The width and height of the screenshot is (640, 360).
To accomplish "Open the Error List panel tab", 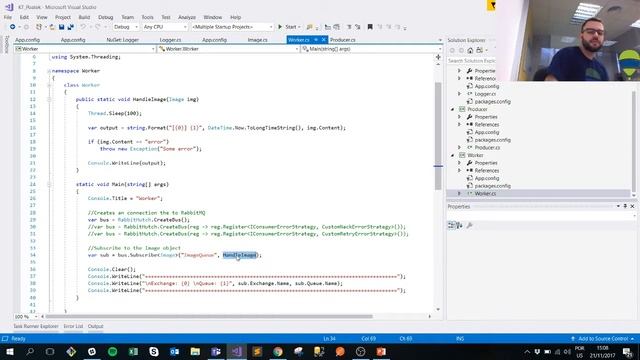I will click(x=73, y=327).
